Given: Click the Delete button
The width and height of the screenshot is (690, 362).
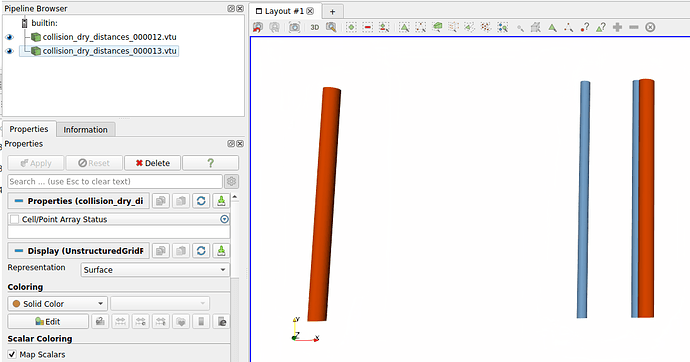Looking at the screenshot, I should tap(152, 163).
